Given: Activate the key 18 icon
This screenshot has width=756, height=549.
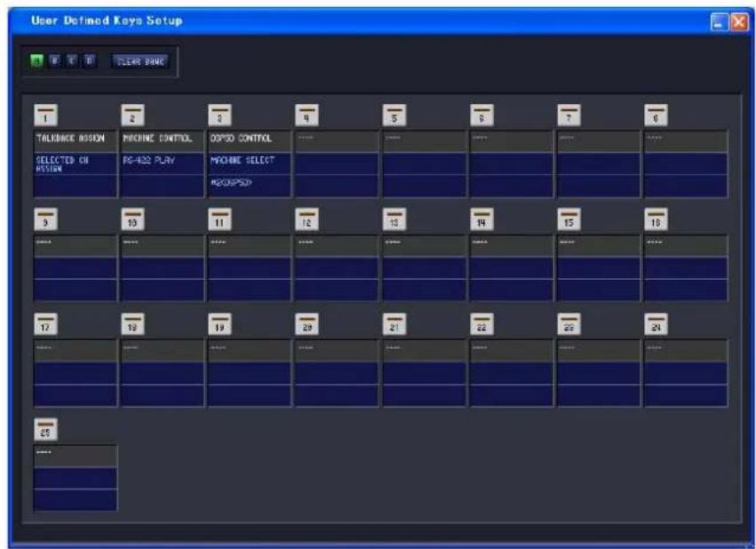Looking at the screenshot, I should (x=132, y=324).
